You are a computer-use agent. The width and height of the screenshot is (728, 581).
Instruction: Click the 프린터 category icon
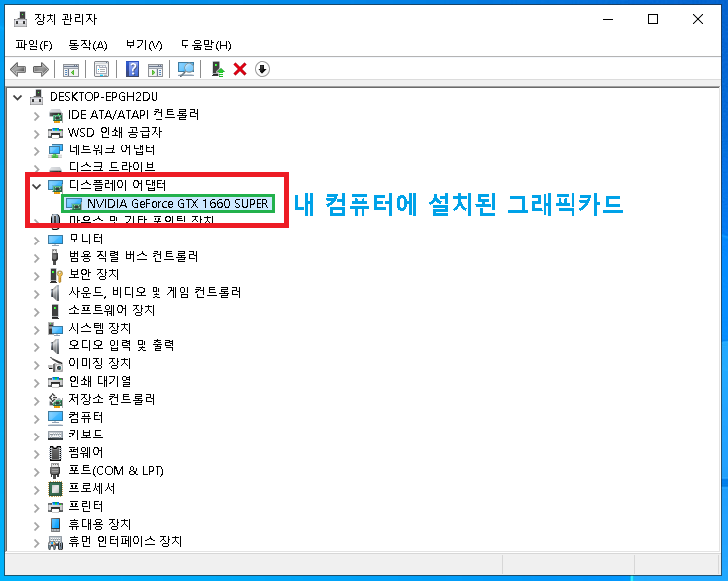55,507
